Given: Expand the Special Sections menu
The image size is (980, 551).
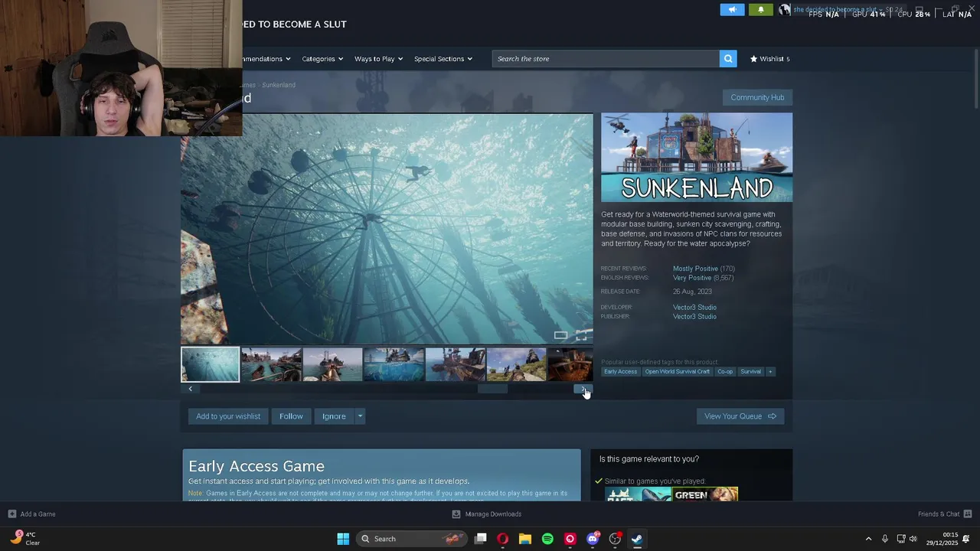Looking at the screenshot, I should pyautogui.click(x=443, y=59).
